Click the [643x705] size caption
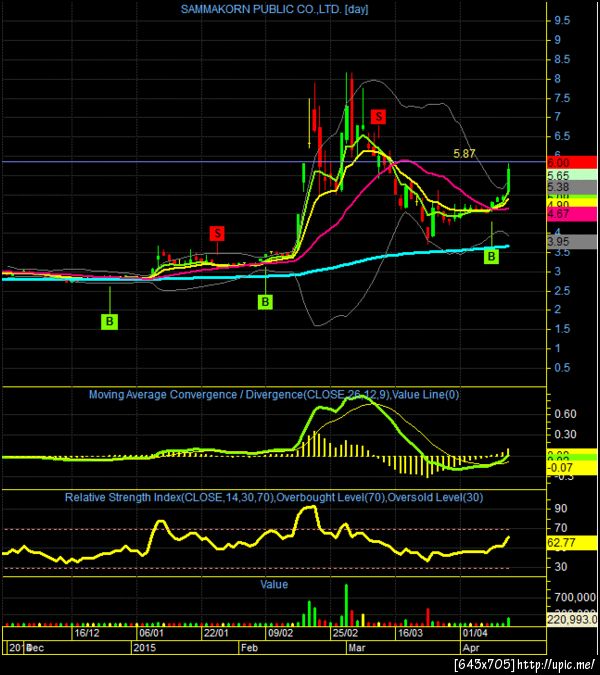 [484, 665]
